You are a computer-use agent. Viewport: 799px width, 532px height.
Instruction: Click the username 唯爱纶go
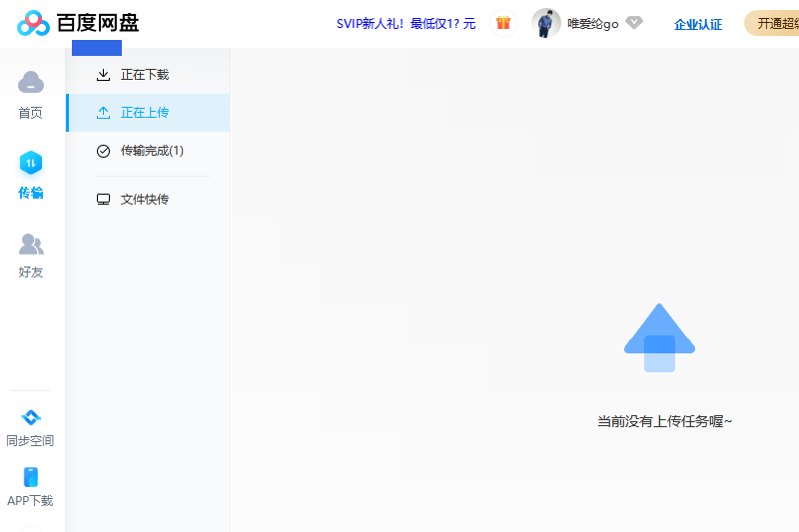tap(592, 24)
